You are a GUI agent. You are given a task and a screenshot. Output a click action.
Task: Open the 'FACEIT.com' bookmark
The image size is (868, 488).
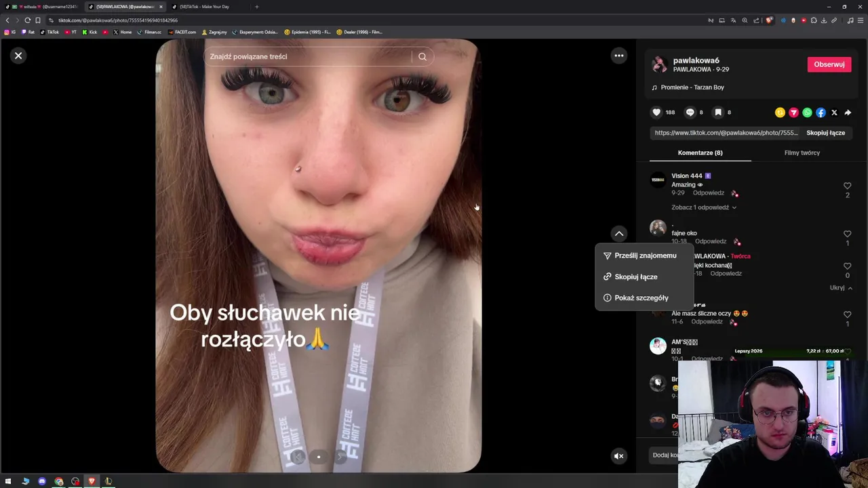pos(182,32)
